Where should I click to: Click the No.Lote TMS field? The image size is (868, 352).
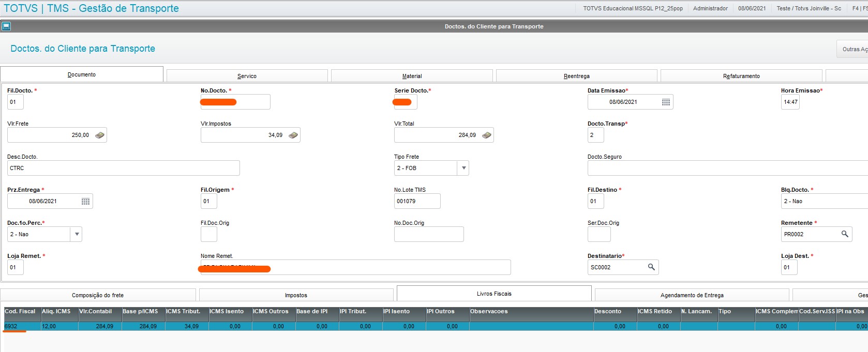click(x=417, y=201)
